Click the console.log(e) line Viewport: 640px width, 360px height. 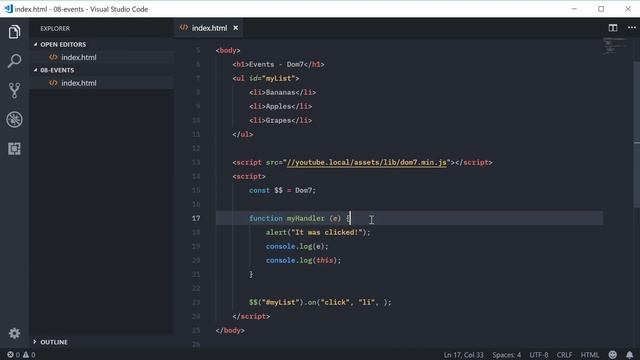(297, 246)
